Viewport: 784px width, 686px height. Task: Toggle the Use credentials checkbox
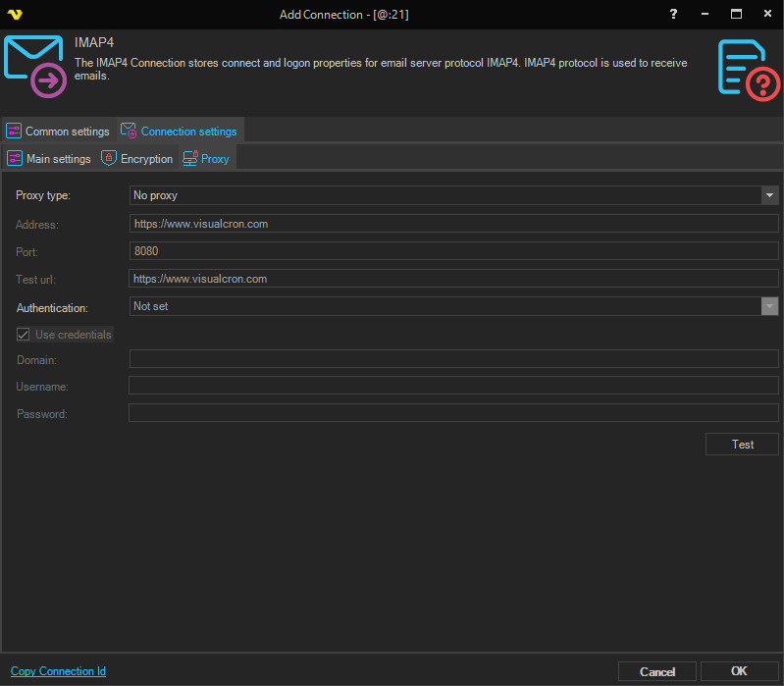pos(24,335)
